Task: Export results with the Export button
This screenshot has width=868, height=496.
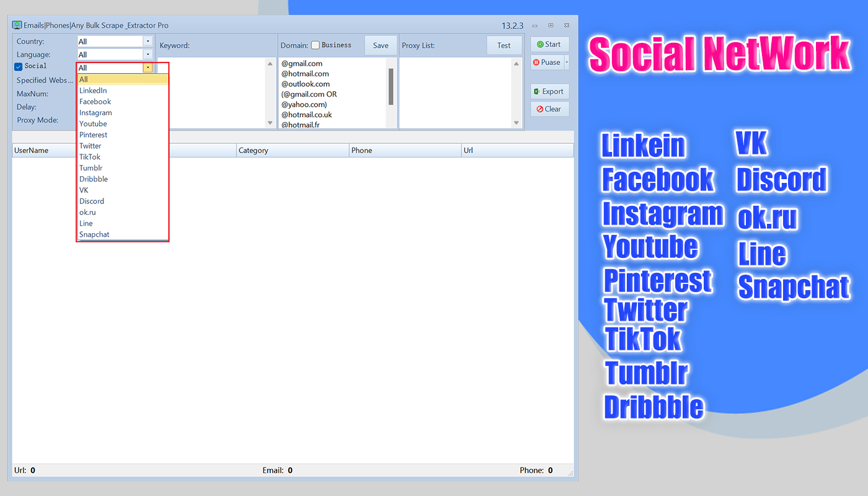Action: pyautogui.click(x=549, y=91)
